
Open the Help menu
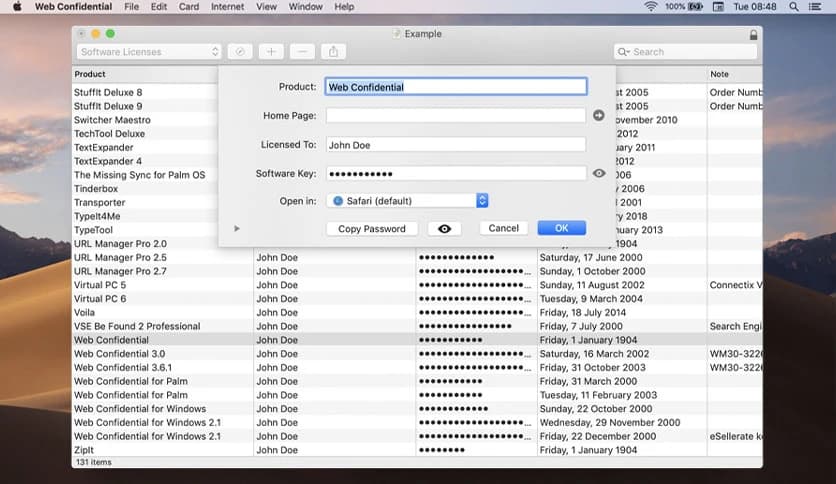[344, 7]
